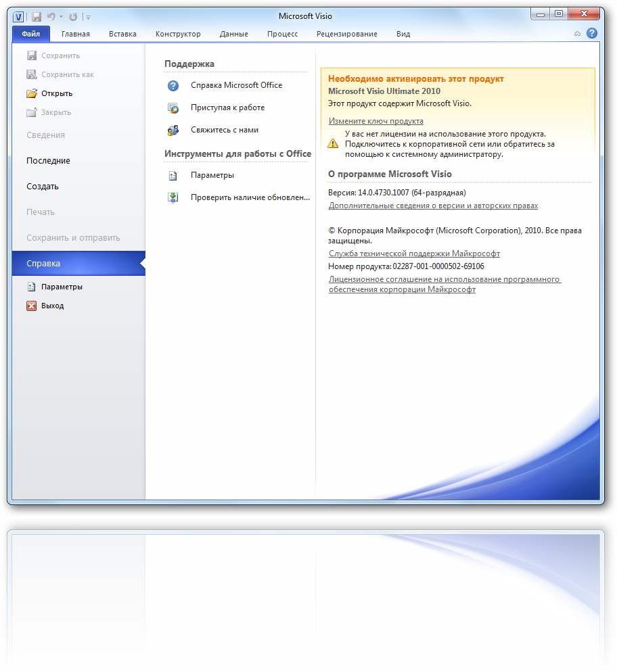Open Дополнительные сведения о версии link
617x672 pixels.
433,206
